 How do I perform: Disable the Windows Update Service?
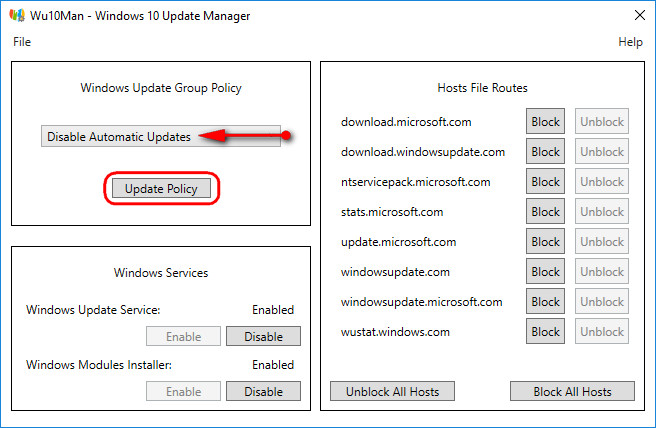pos(263,336)
